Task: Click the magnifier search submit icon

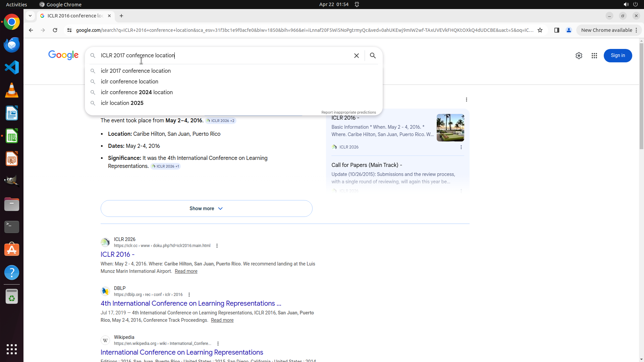Action: coord(373,56)
